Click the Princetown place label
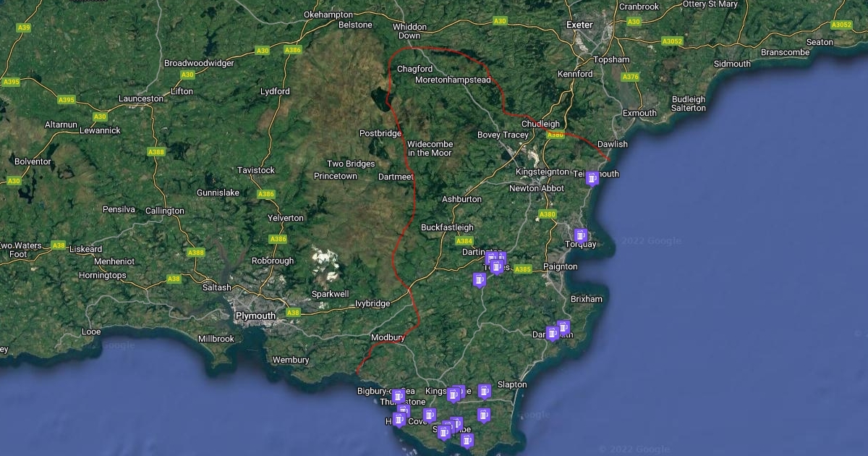The height and width of the screenshot is (456, 868). [336, 176]
